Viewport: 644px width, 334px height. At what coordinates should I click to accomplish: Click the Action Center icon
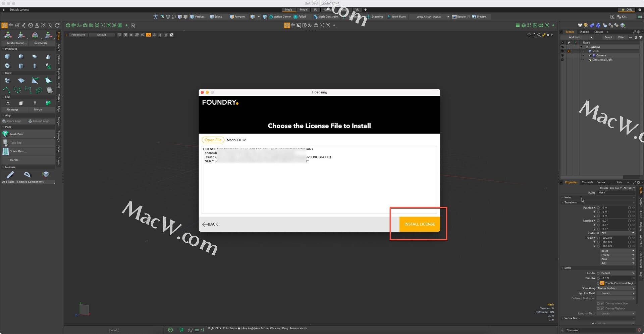[271, 17]
